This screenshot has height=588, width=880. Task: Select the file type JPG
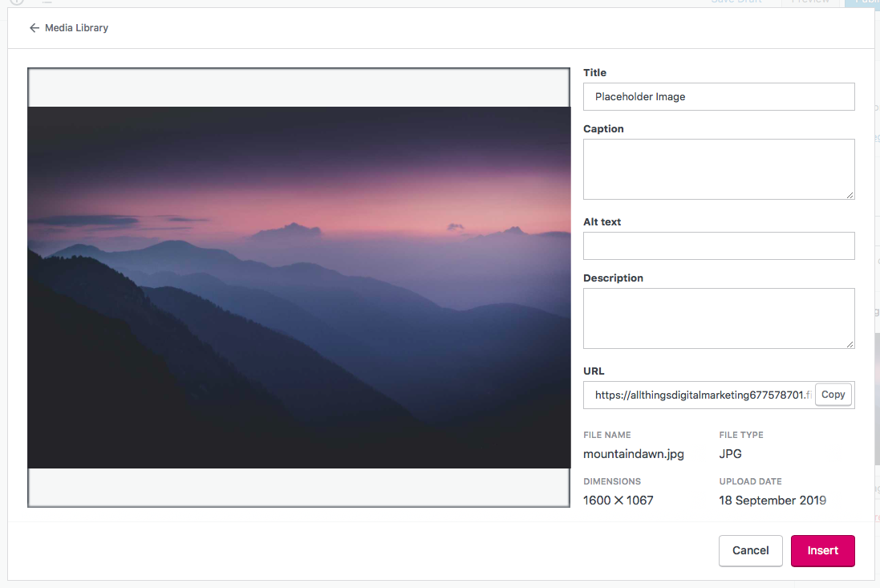point(730,454)
